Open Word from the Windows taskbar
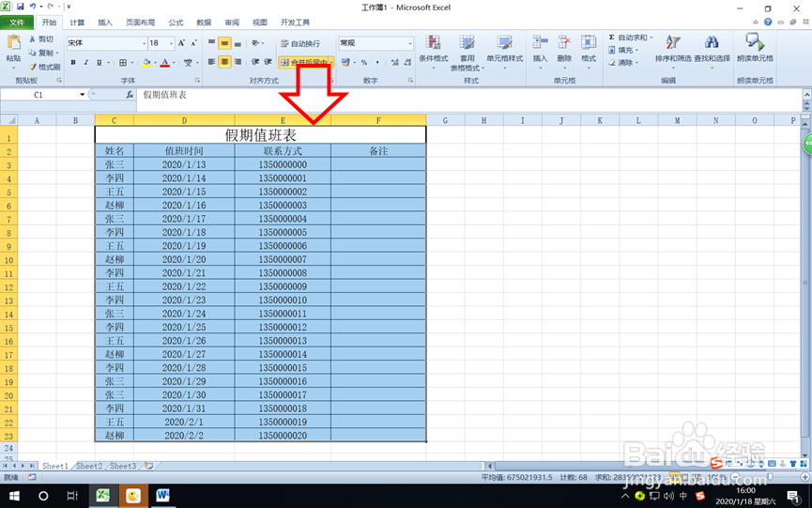Screen dimensions: 812x508 coord(162,496)
